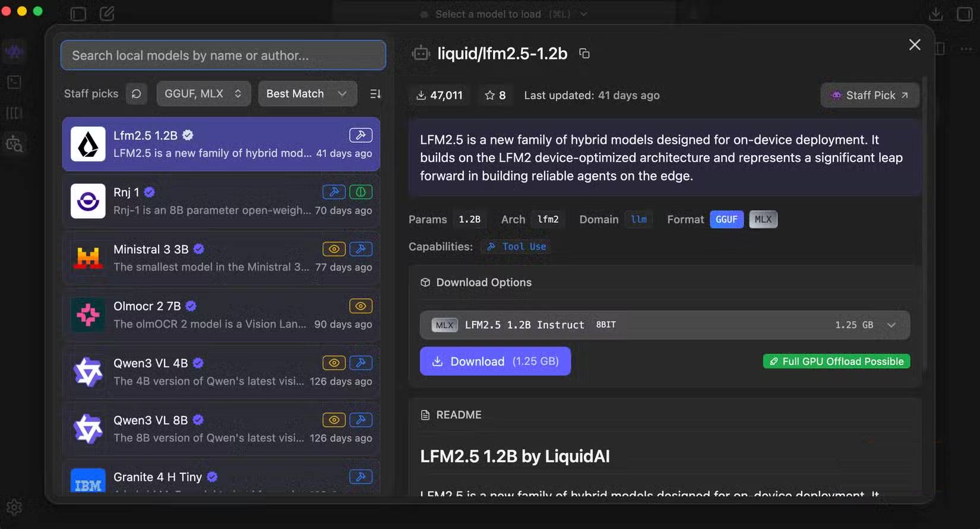Select the Lfm2.5 1.2B model in the list
This screenshot has width=980, height=529.
221,144
